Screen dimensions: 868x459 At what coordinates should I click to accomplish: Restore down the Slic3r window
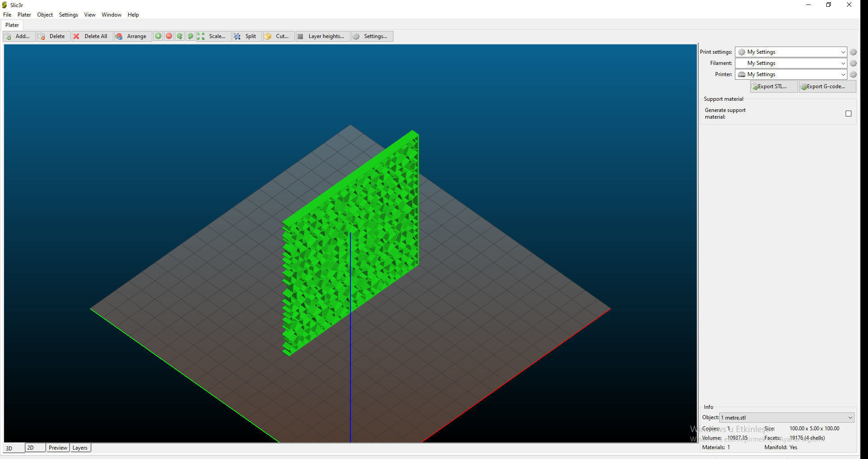tap(829, 5)
